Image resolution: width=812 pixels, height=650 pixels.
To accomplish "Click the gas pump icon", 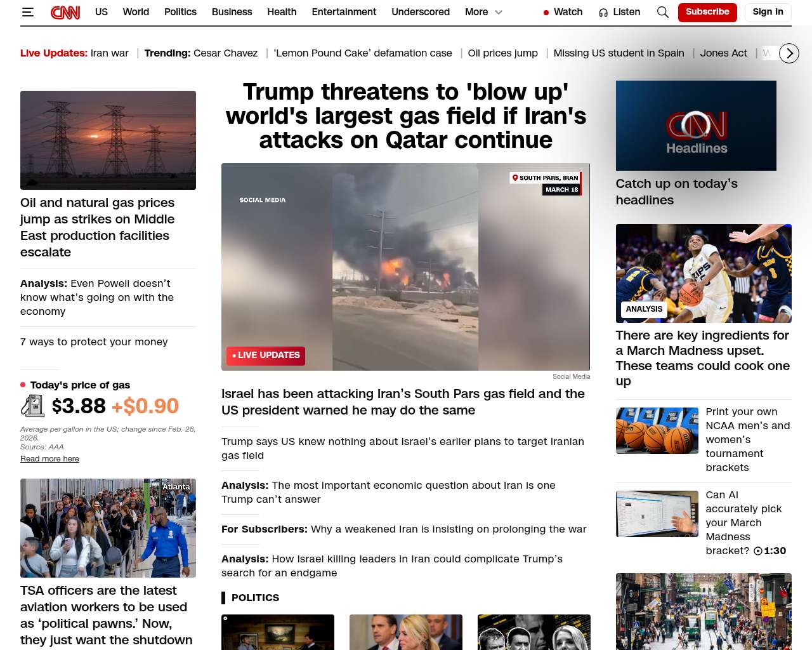I will click(32, 406).
